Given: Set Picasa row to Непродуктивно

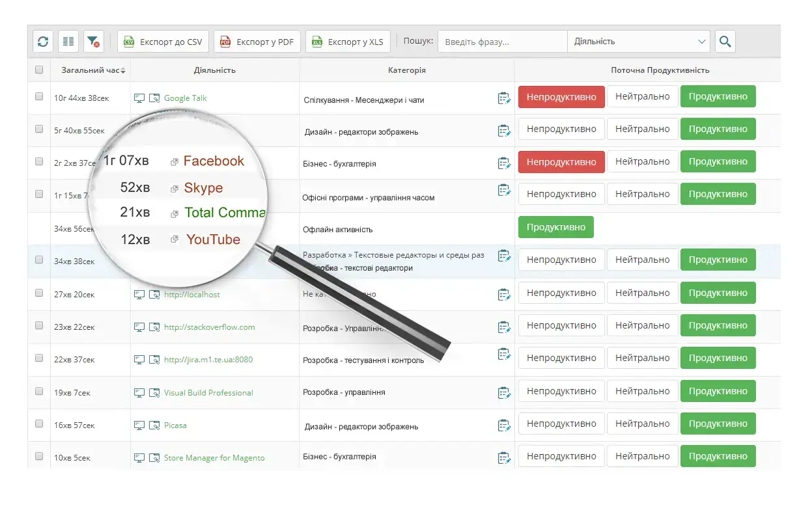Looking at the screenshot, I should [561, 424].
